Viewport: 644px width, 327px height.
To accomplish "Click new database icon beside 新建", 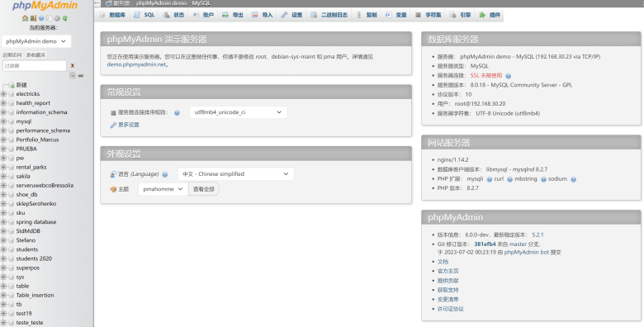I will click(x=11, y=85).
